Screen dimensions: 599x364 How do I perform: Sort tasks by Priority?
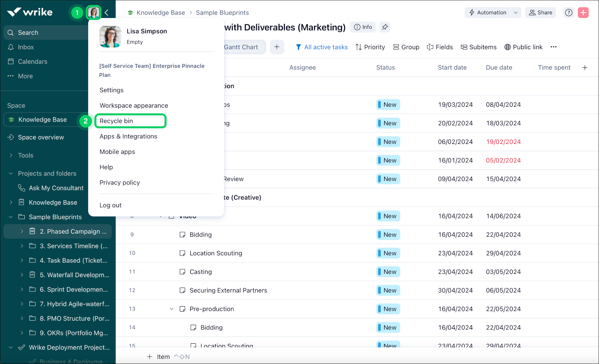coord(370,47)
